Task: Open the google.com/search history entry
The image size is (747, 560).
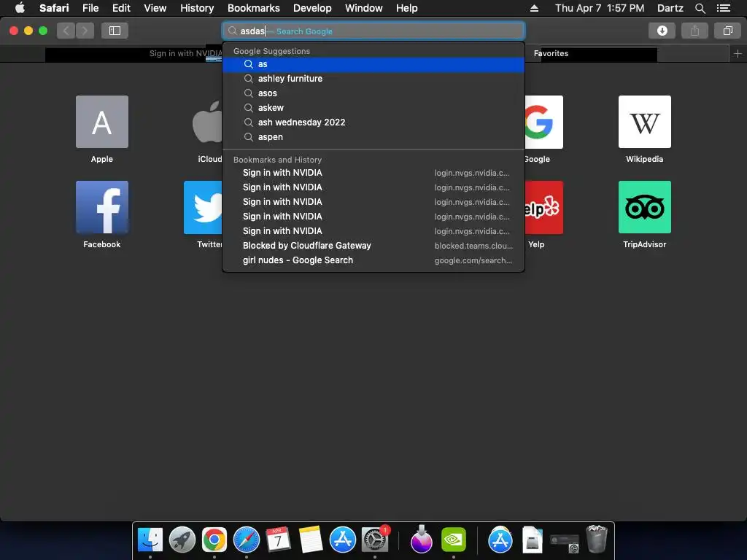Action: [373, 260]
